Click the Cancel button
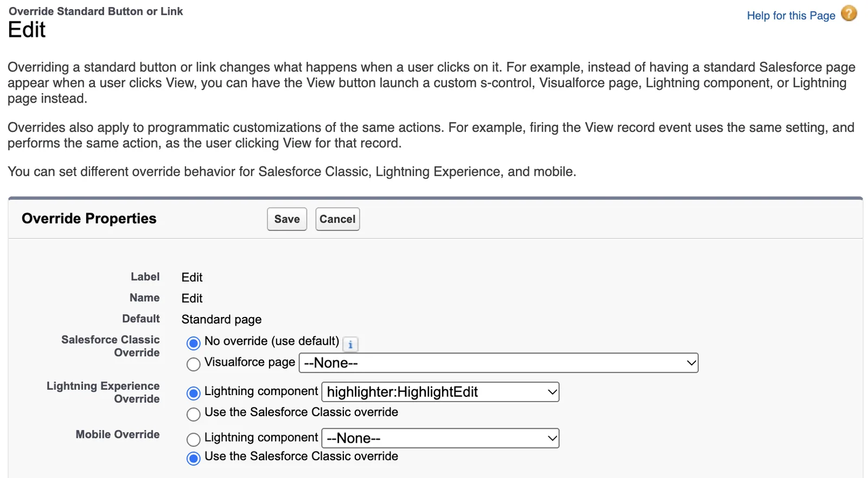868x478 pixels. tap(337, 219)
